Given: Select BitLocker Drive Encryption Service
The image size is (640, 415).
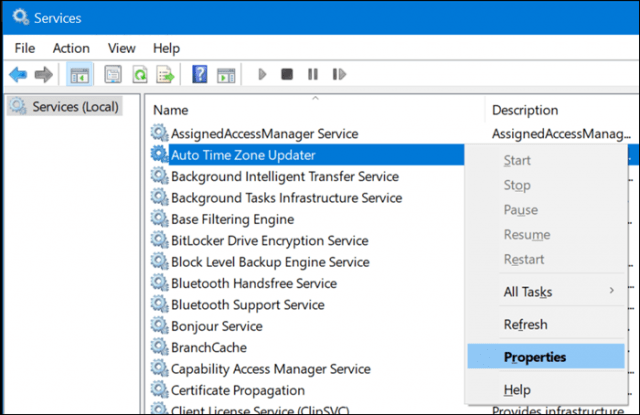Looking at the screenshot, I should point(269,240).
